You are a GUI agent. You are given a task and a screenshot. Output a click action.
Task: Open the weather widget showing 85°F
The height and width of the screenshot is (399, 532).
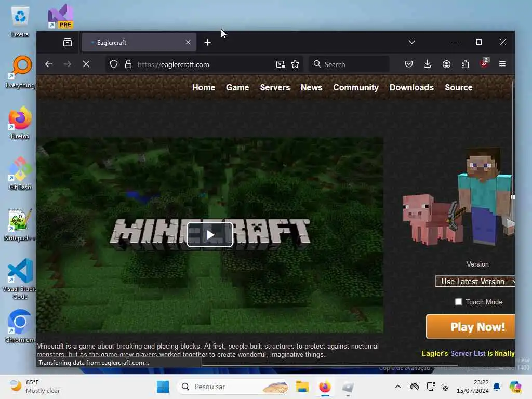35,387
